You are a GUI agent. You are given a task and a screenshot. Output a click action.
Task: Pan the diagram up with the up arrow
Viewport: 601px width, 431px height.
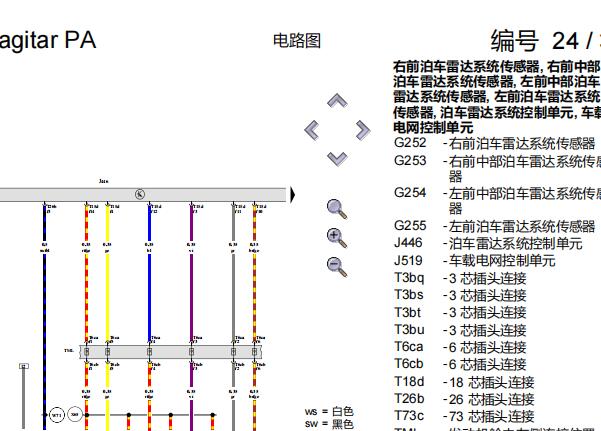click(x=337, y=100)
